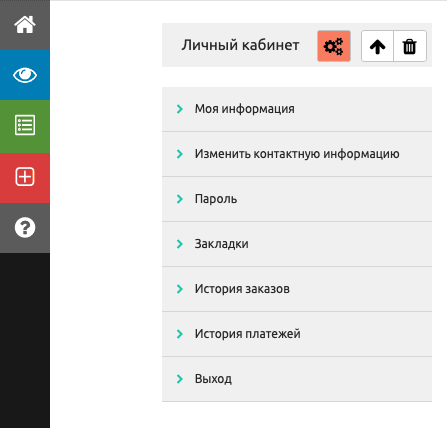Open help via question mark icon
Screen dimensions: 447x428
[25, 228]
